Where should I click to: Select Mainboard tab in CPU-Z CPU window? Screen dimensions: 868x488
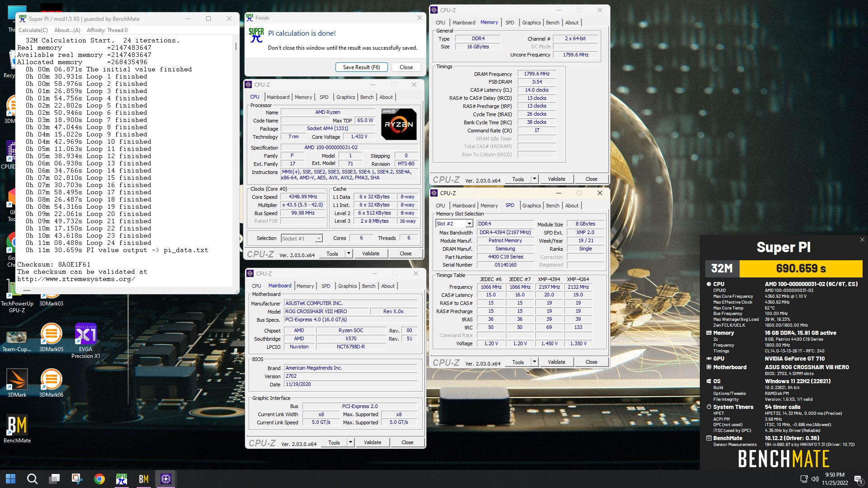(278, 97)
